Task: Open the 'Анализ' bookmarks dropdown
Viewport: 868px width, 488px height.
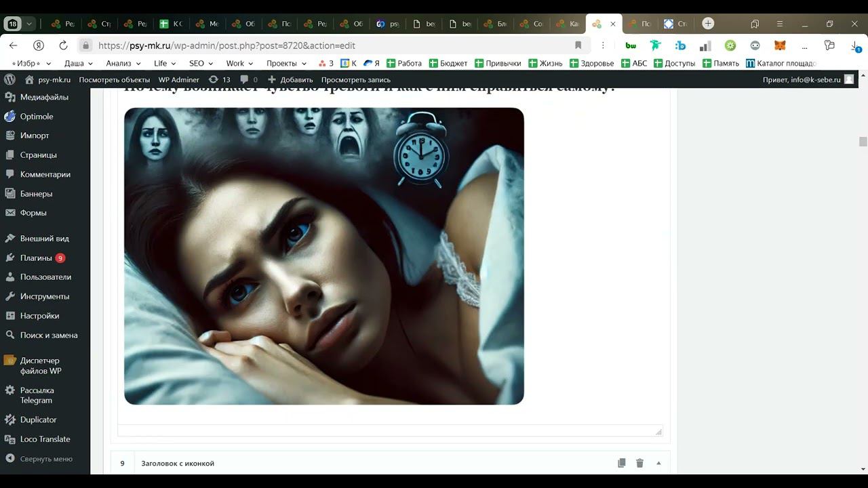Action: 123,63
